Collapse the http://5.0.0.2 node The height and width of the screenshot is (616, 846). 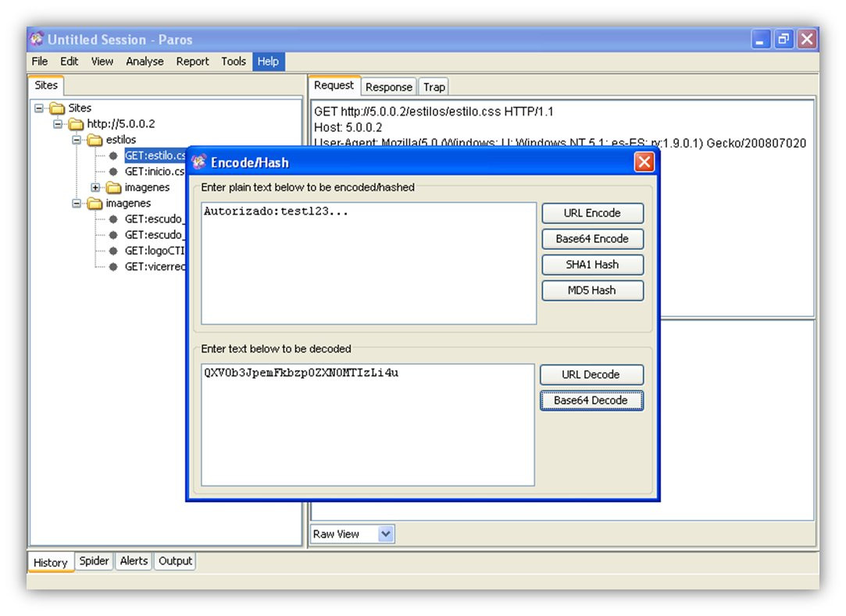point(58,124)
